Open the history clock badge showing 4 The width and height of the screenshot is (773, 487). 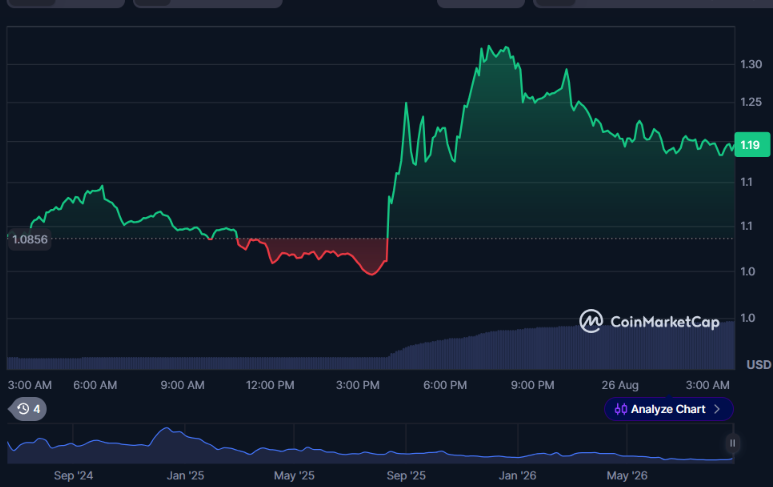(28, 409)
